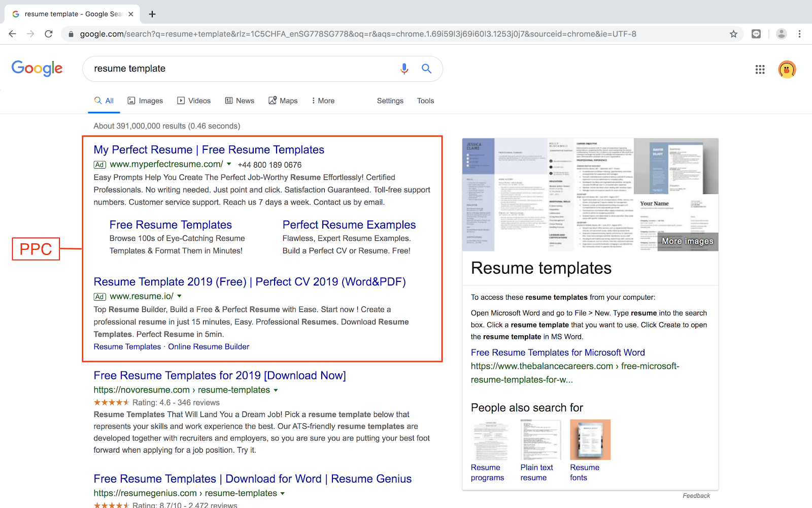The image size is (812, 508).
Task: Click the thebalancecareers.com URL text
Action: click(575, 373)
